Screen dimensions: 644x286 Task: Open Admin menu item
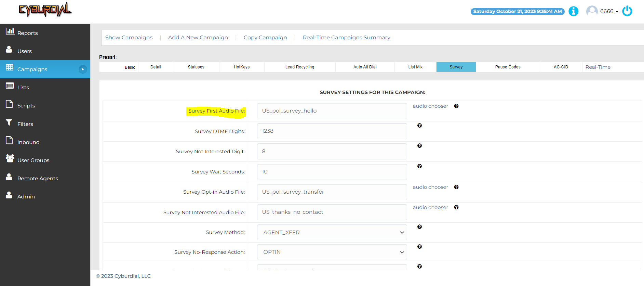[45, 196]
